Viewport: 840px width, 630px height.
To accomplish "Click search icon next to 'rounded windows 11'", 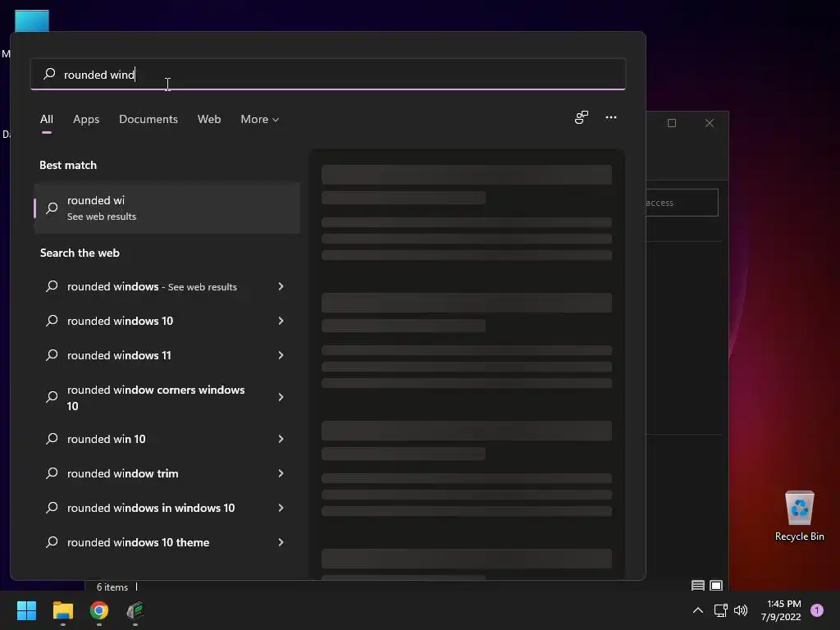I will pyautogui.click(x=52, y=354).
